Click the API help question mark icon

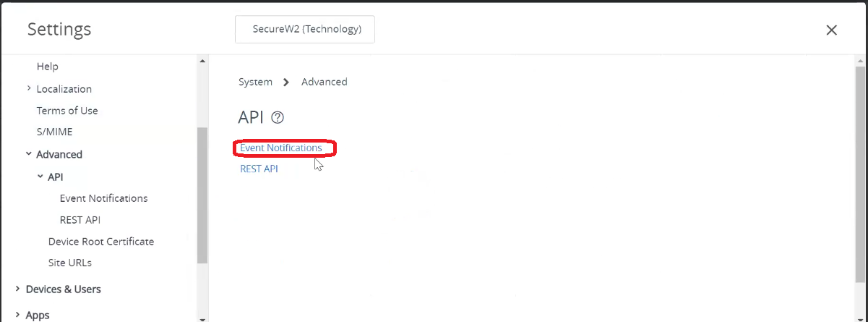click(278, 118)
